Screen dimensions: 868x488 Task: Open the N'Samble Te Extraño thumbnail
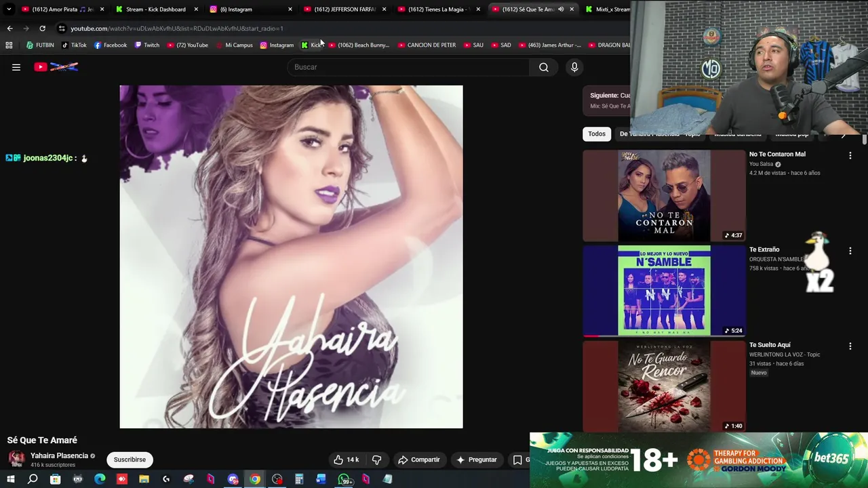pyautogui.click(x=664, y=291)
